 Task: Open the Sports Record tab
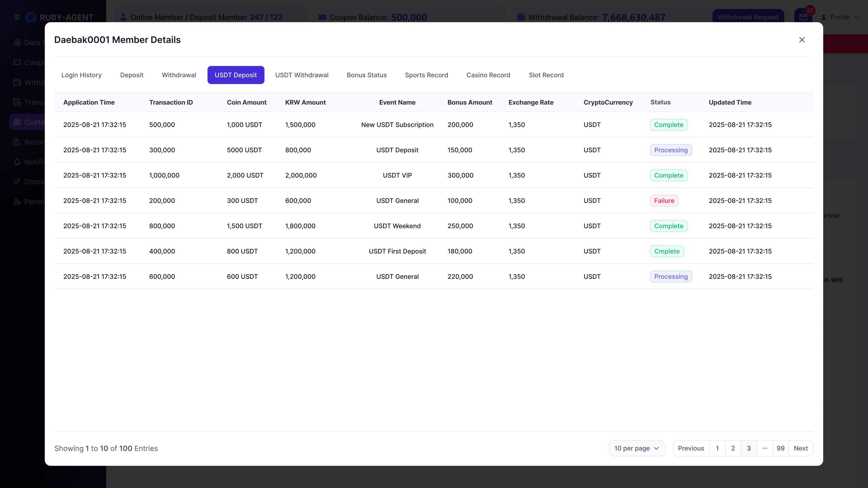click(427, 75)
